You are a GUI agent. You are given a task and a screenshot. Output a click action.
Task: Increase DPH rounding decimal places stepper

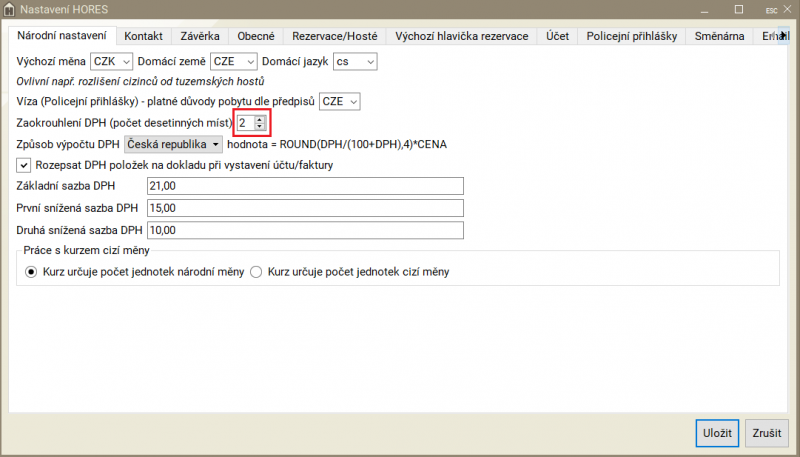[260, 119]
